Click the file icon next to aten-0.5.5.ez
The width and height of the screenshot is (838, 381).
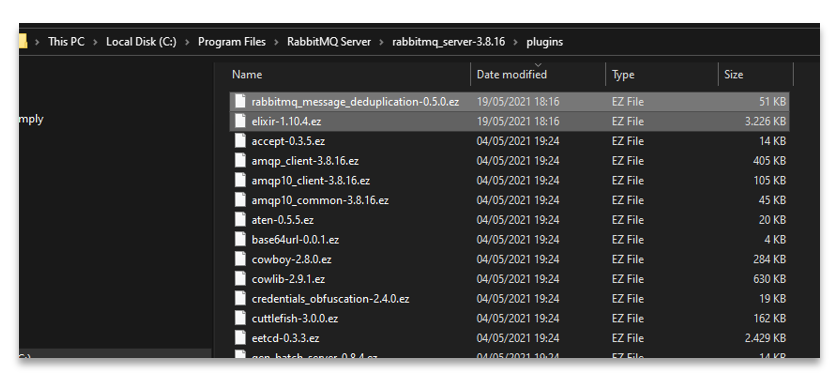point(241,220)
